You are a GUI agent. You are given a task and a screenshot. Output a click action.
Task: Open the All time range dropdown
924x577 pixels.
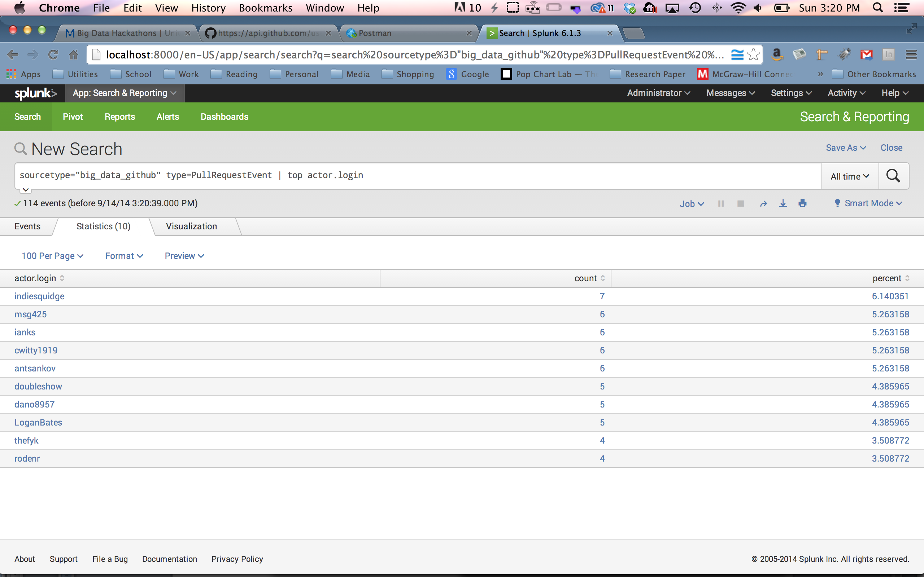[850, 176]
